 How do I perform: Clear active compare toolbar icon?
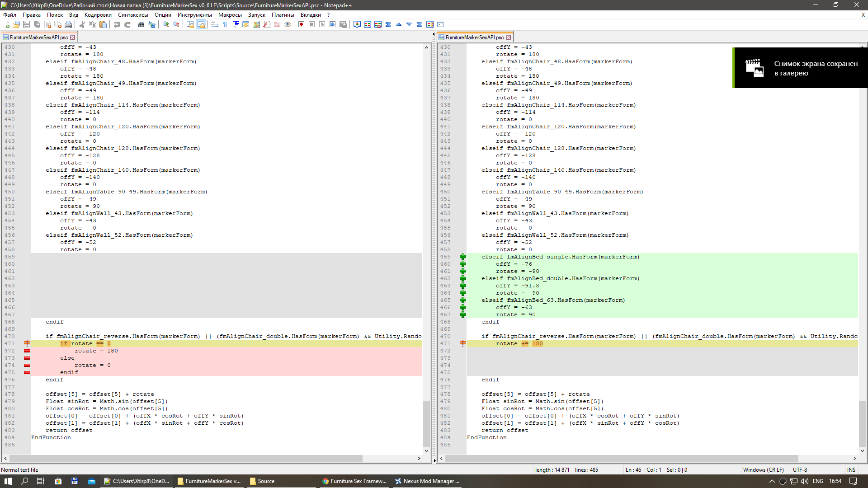pos(378,24)
